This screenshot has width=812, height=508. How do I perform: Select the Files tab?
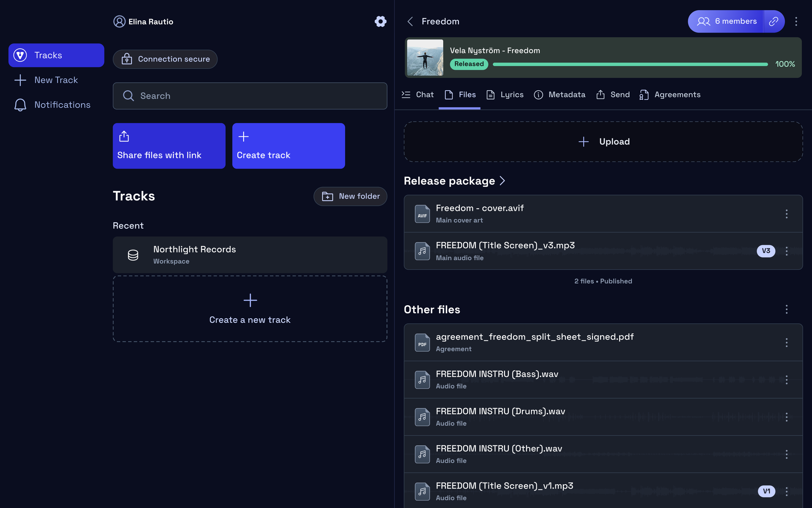460,95
